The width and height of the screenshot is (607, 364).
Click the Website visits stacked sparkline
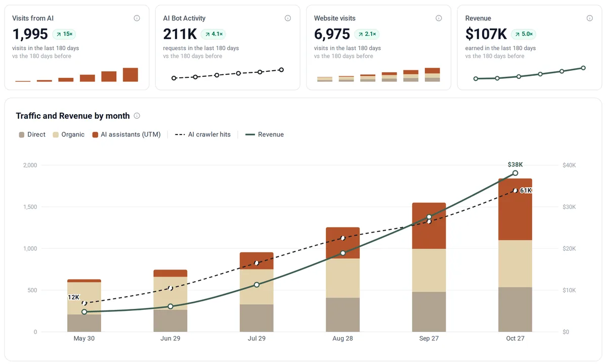(x=378, y=75)
